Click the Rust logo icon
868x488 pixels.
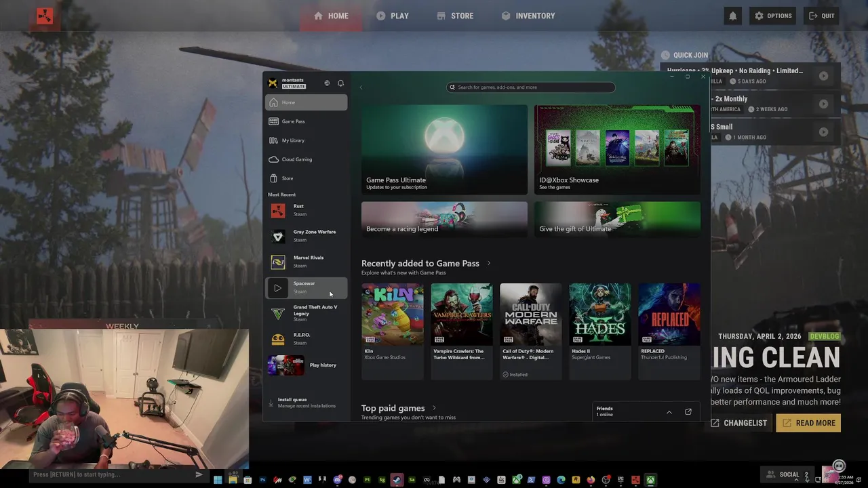click(x=45, y=16)
